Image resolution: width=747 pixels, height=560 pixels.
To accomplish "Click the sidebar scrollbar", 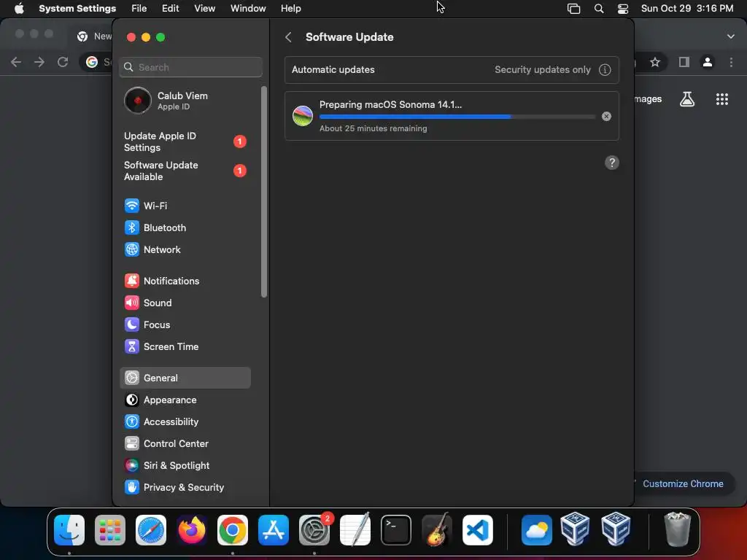I will (x=264, y=192).
